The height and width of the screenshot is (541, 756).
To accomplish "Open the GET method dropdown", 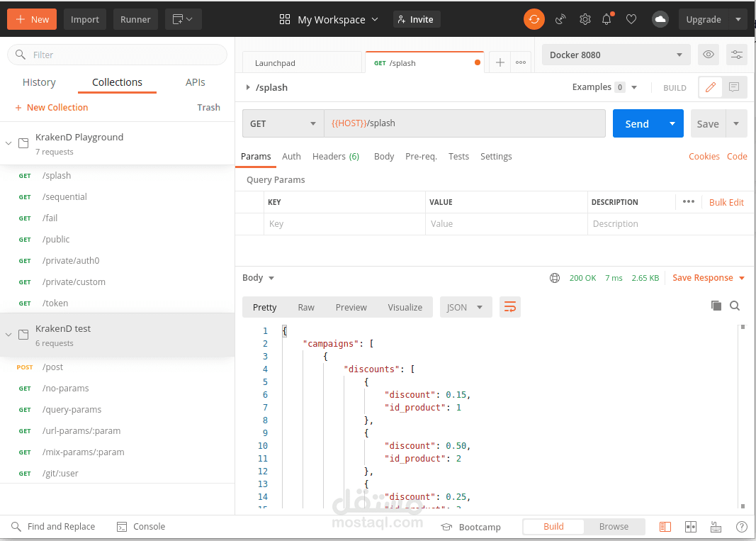I will click(283, 123).
